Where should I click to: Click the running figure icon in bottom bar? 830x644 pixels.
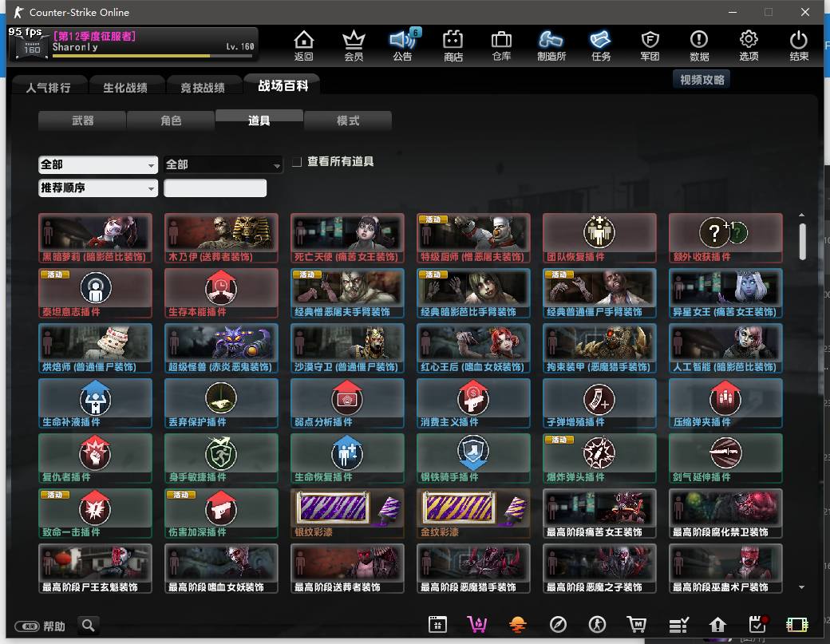(597, 625)
